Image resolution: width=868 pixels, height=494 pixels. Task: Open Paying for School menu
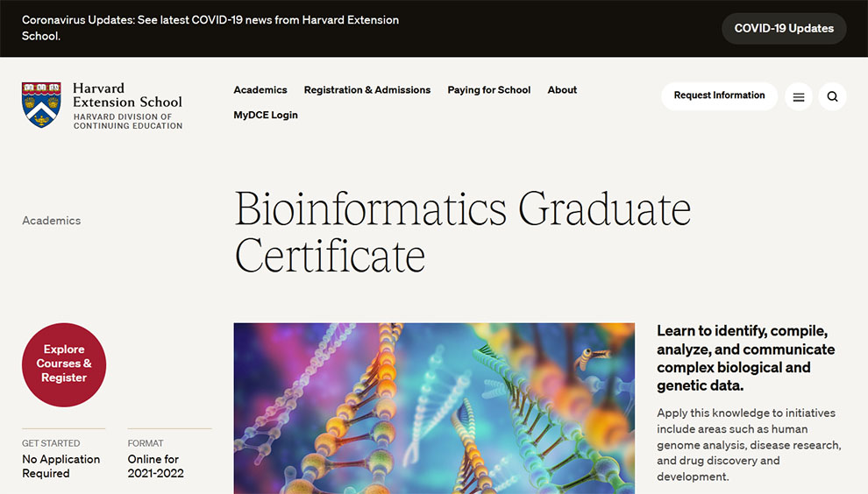[x=489, y=89]
